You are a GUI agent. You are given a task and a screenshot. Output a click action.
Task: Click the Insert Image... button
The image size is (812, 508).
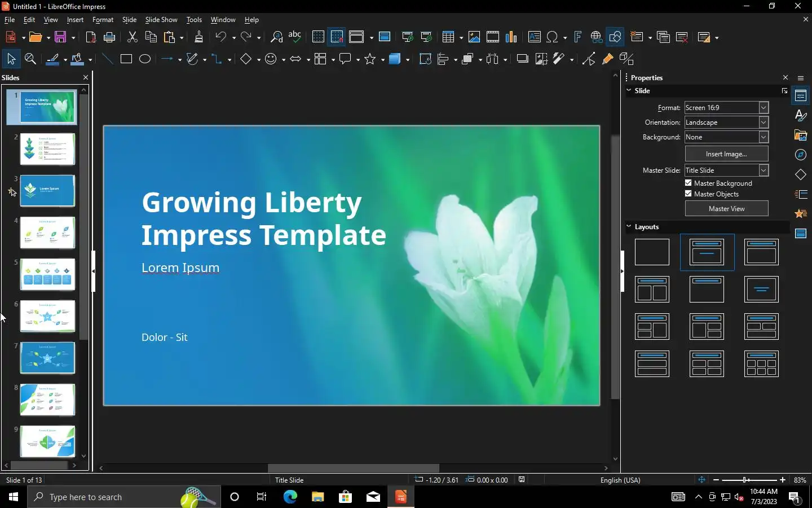[726, 154]
